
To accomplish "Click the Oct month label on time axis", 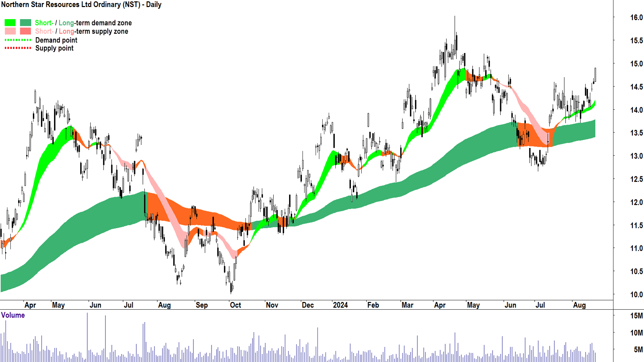I will (235, 305).
